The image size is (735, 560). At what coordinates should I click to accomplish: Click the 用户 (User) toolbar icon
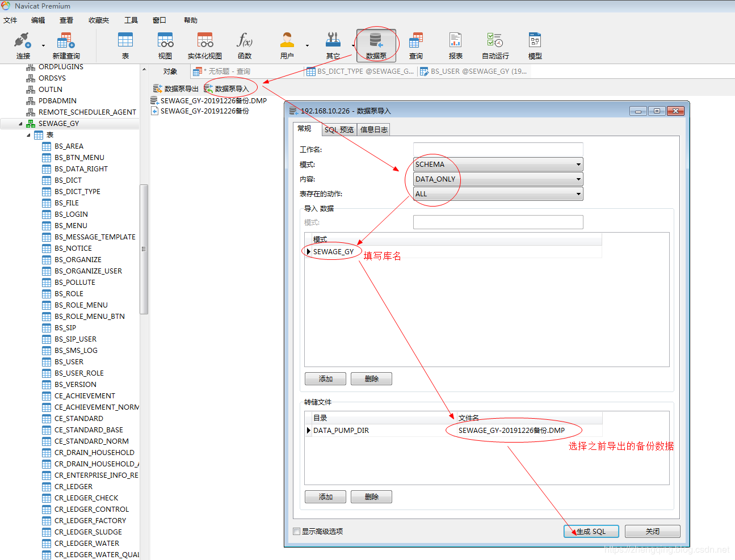click(287, 45)
